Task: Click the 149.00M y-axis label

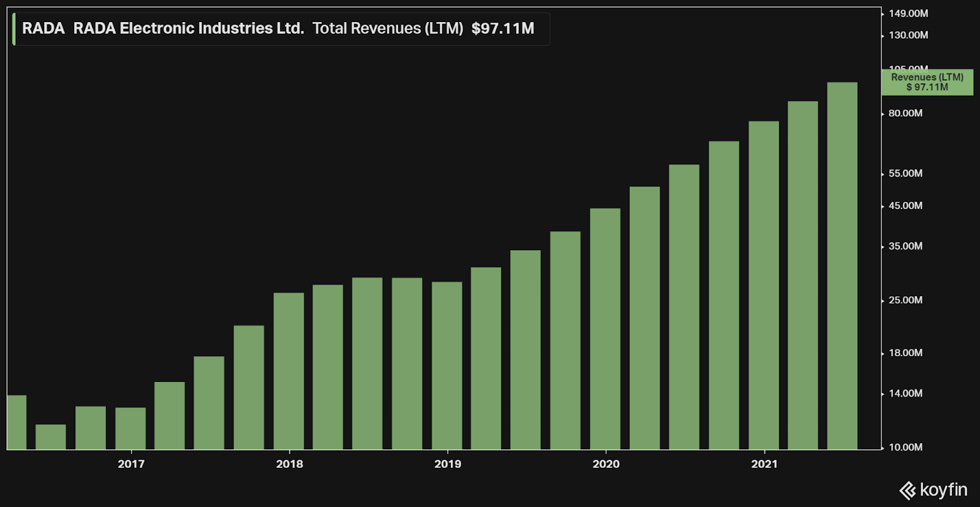Action: tap(908, 13)
